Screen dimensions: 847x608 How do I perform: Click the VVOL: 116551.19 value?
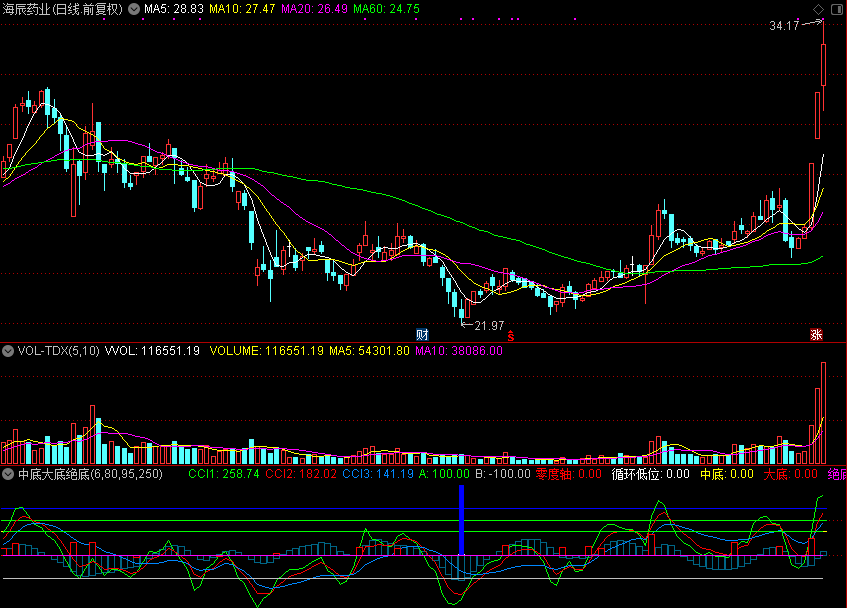tap(152, 351)
